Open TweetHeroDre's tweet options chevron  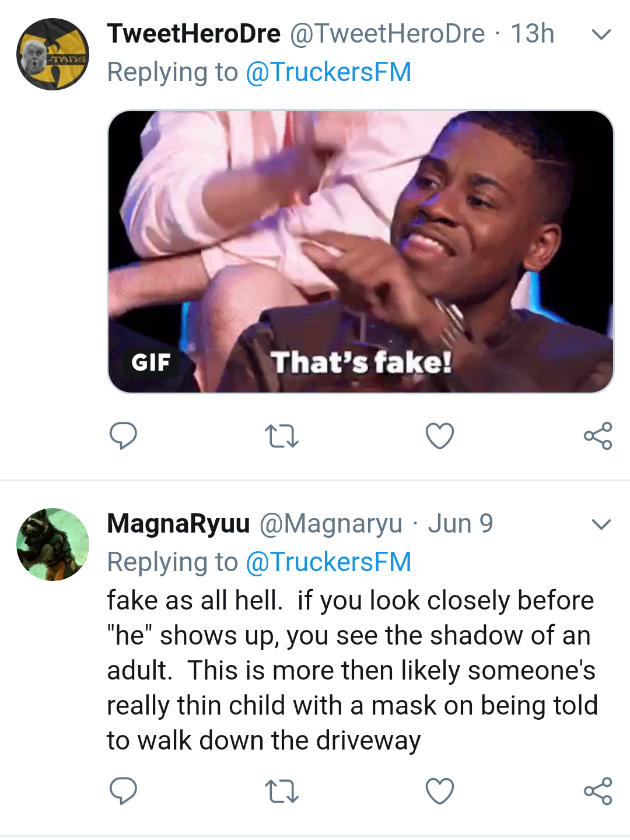(x=601, y=34)
